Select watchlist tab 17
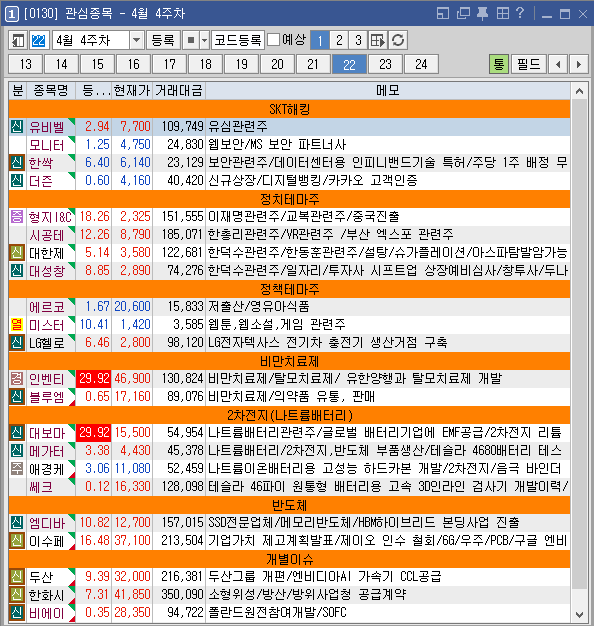 (170, 64)
